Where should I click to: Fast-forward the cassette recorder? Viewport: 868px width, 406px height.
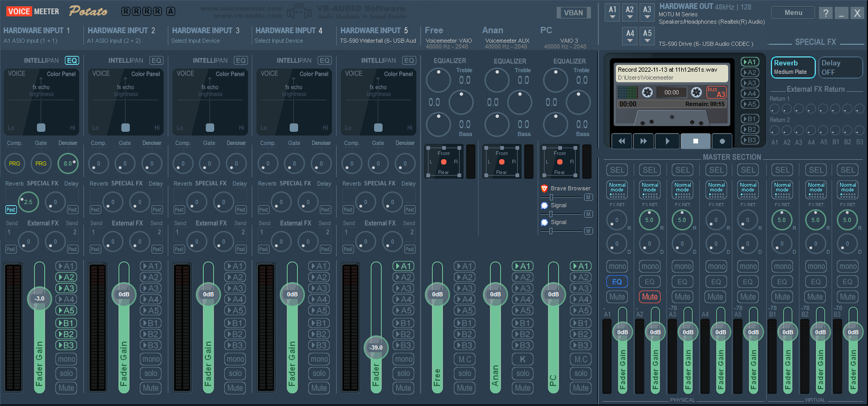643,141
